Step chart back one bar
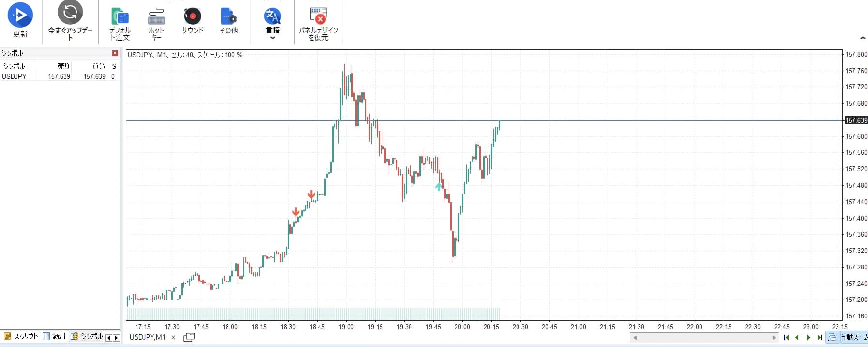 (797, 337)
